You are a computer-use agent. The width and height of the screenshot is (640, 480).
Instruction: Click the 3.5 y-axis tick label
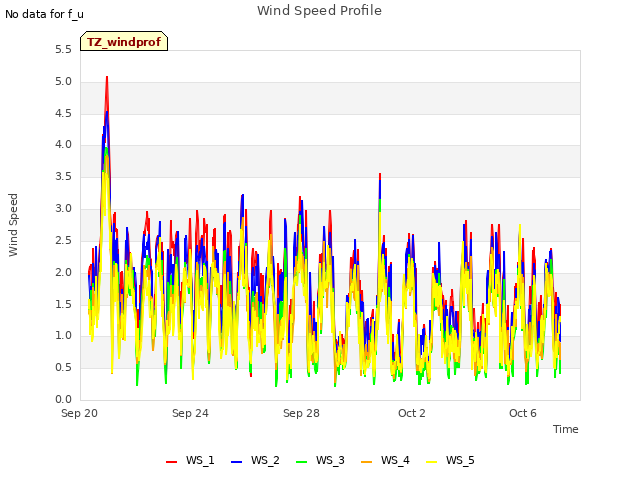[x=63, y=177]
